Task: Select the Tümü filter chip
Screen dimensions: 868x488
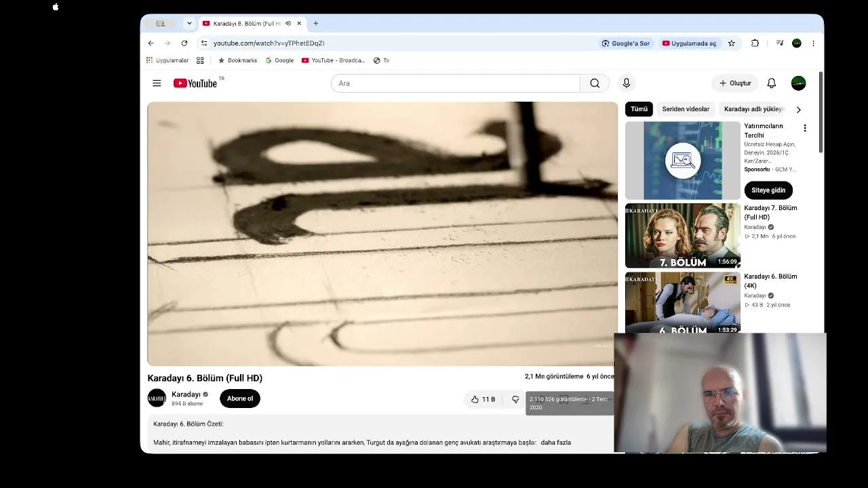Action: click(639, 109)
